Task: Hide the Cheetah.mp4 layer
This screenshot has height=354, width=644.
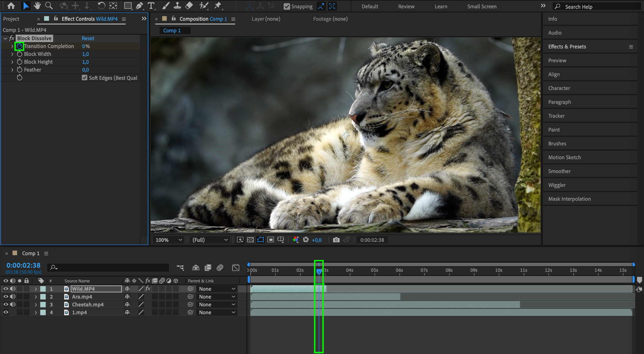Action: coord(6,304)
